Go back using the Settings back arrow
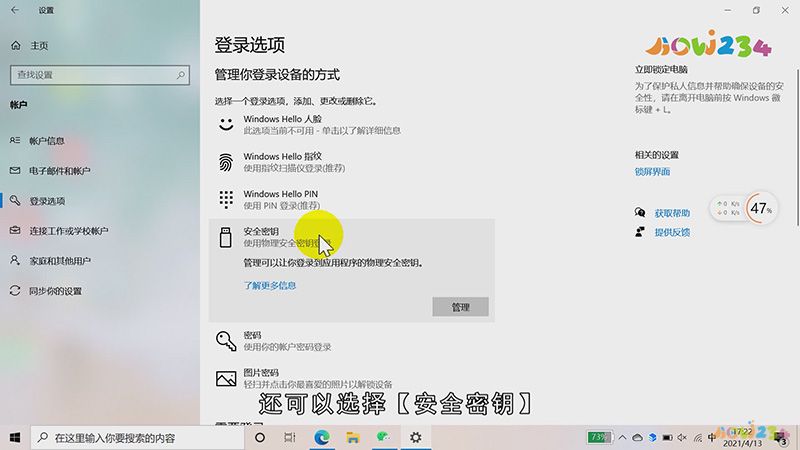The height and width of the screenshot is (450, 800). point(15,10)
